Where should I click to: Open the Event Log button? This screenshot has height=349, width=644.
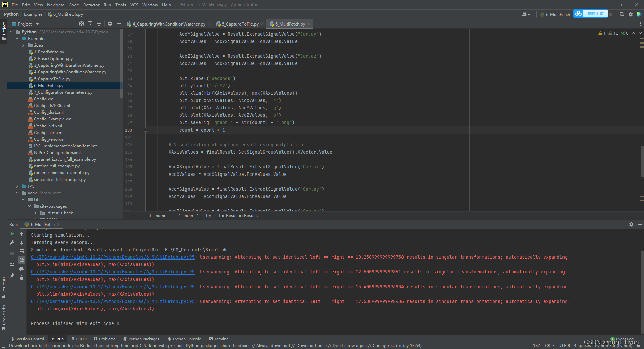[622, 339]
